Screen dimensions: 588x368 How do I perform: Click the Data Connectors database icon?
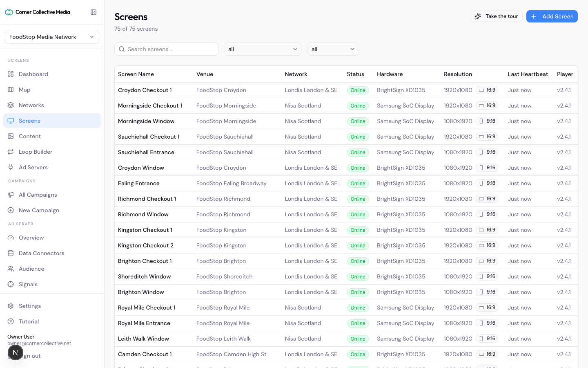(x=11, y=253)
